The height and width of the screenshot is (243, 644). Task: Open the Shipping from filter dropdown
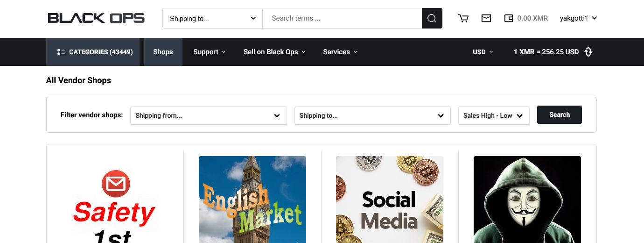[x=208, y=115]
